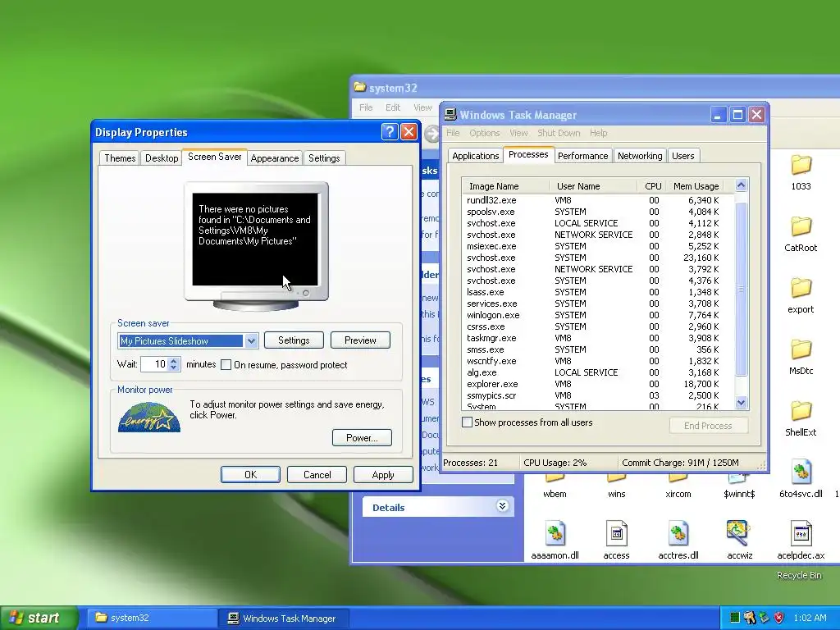Open the MsDtc folder icon
Viewport: 840px width, 630px height.
click(x=801, y=349)
